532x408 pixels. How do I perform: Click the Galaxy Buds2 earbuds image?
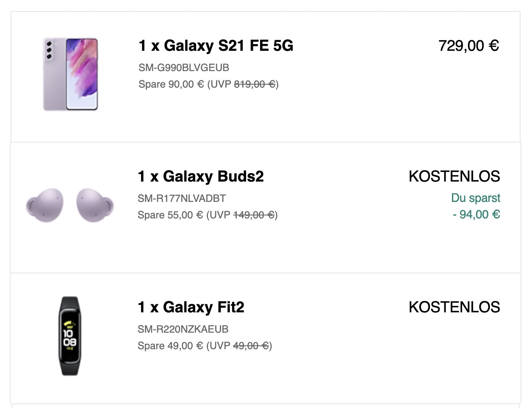(70, 205)
